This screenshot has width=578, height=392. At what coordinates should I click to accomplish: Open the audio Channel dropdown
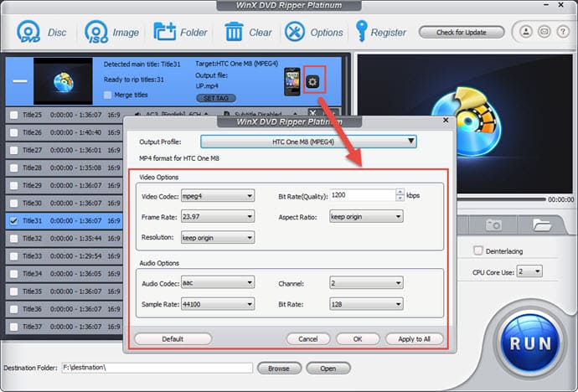tap(366, 283)
